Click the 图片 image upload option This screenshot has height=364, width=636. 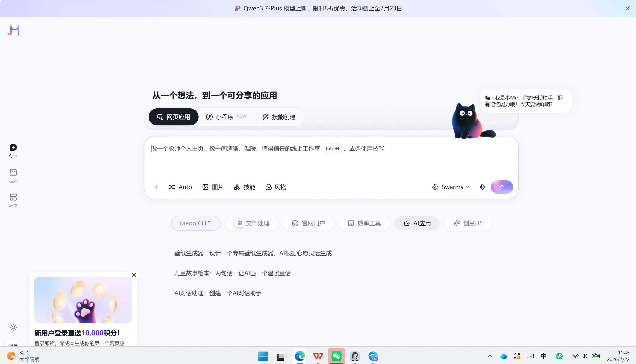(x=213, y=187)
